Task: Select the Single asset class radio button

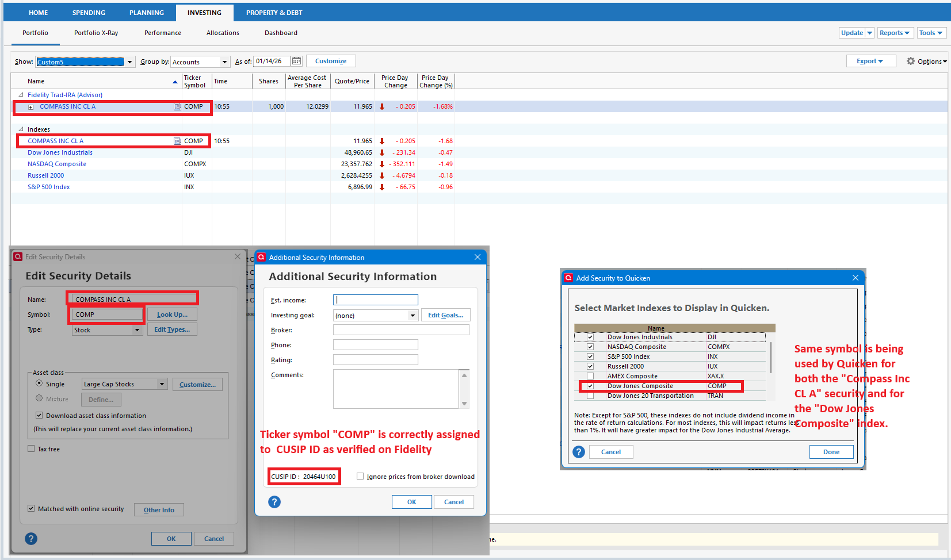Action: [39, 383]
